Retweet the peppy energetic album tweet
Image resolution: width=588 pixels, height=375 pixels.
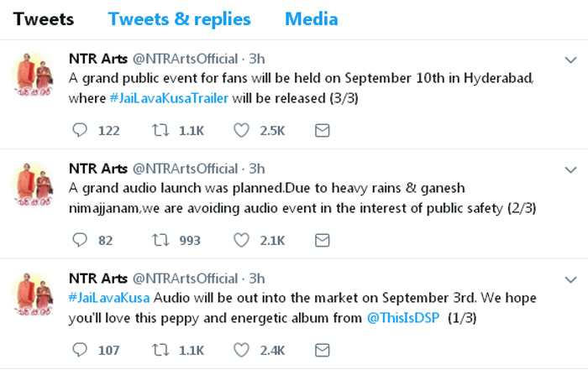(160, 350)
